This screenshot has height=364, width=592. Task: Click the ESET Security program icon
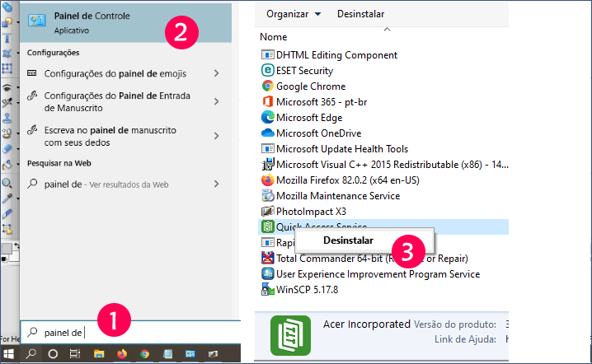[x=267, y=70]
